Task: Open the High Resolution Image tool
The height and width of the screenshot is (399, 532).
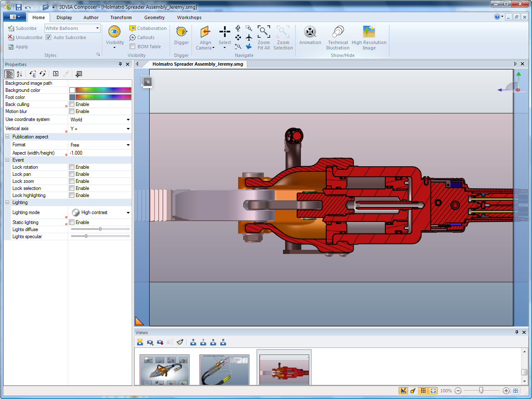Action: [369, 32]
